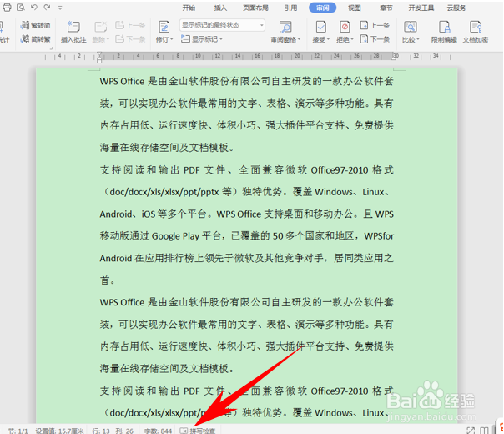Toggle the 修订 (Track Changes) icon
Image resolution: width=504 pixels, height=434 pixels.
(x=164, y=27)
